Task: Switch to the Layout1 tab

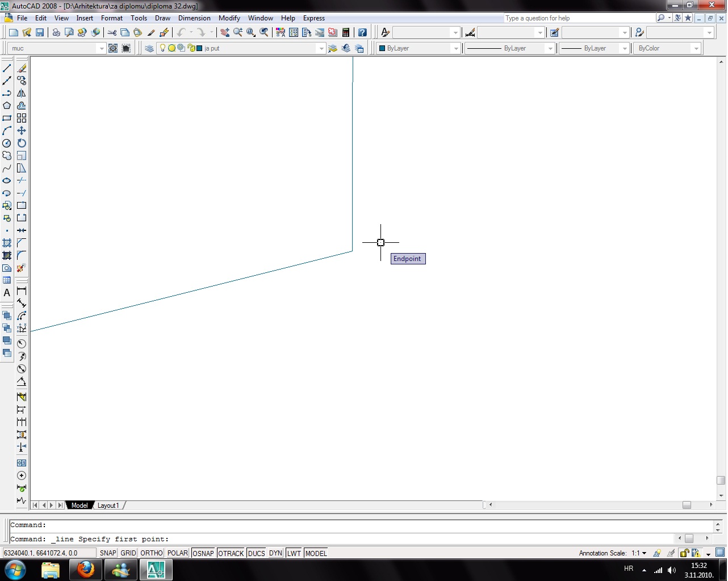Action: point(108,506)
